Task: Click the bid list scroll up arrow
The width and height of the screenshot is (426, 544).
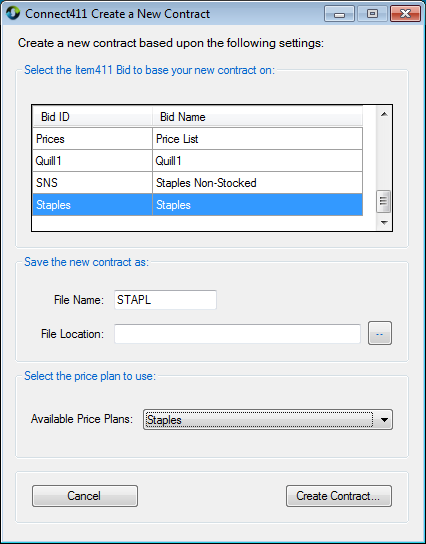Action: (x=384, y=114)
